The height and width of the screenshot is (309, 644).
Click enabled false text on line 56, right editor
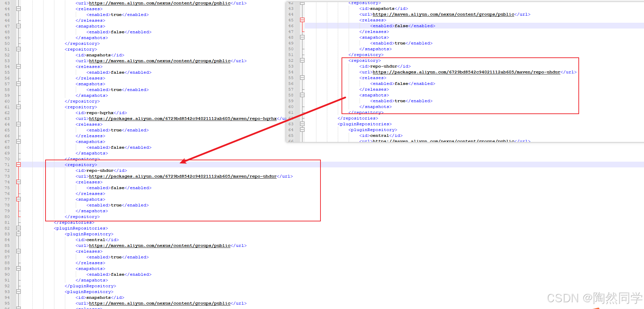[x=403, y=84]
